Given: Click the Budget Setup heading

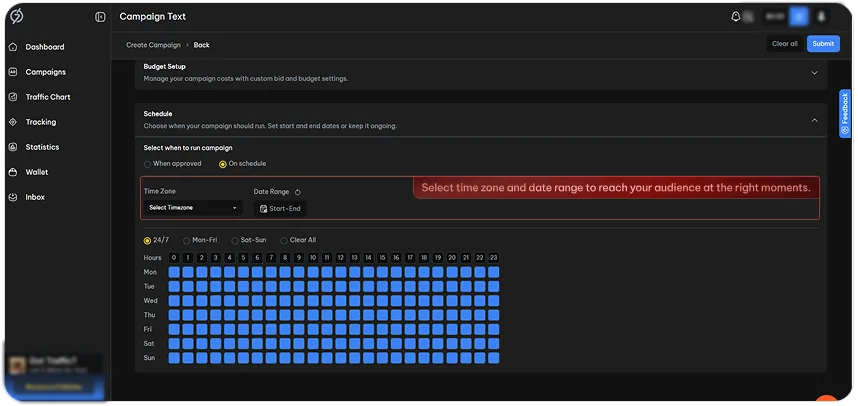Looking at the screenshot, I should pos(164,66).
